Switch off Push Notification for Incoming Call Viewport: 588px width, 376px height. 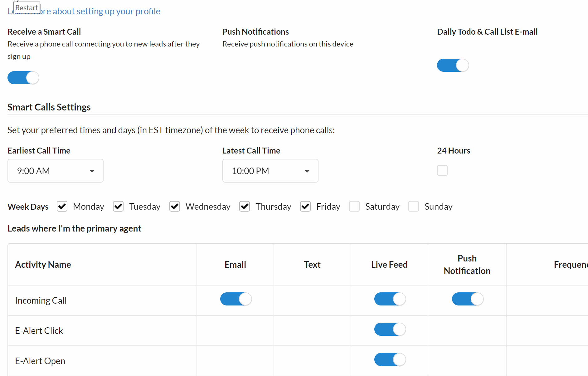pos(468,299)
